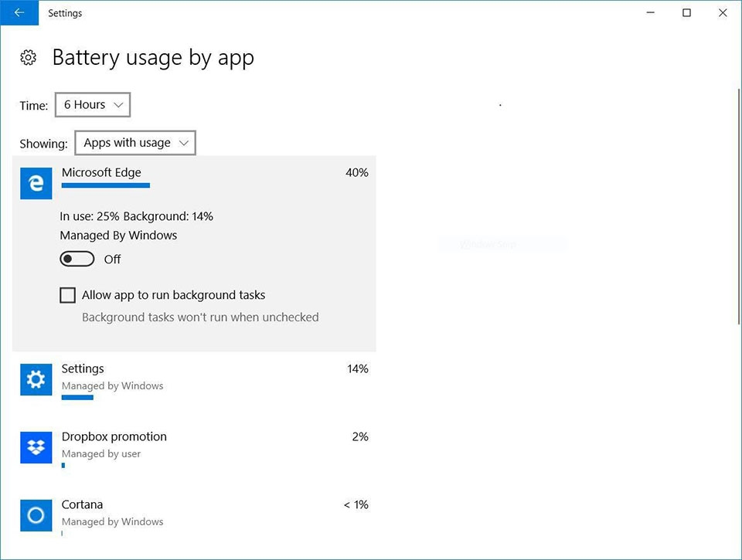742x560 pixels.
Task: Click the Cortana app icon
Action: [x=36, y=515]
